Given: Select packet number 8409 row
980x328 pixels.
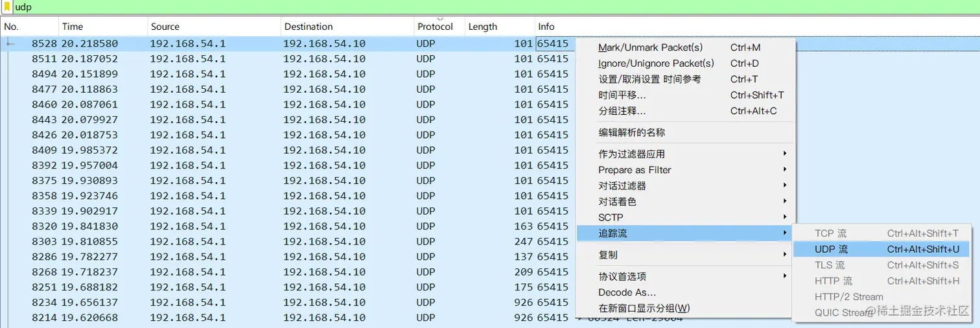Looking at the screenshot, I should point(288,150).
